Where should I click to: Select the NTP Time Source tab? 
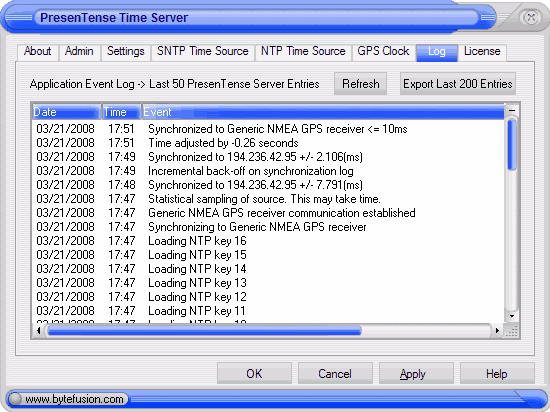pyautogui.click(x=303, y=52)
